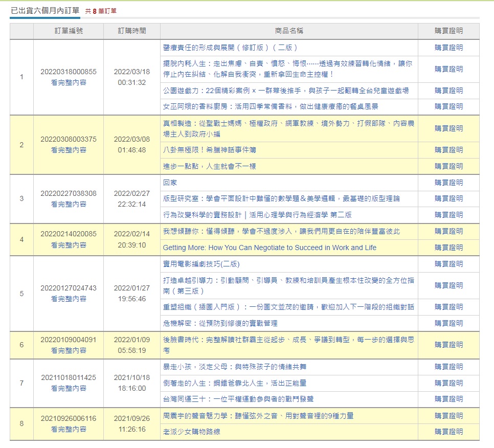Get 購買證明 for 倒著走的人生
494x448 pixels.
click(x=448, y=383)
